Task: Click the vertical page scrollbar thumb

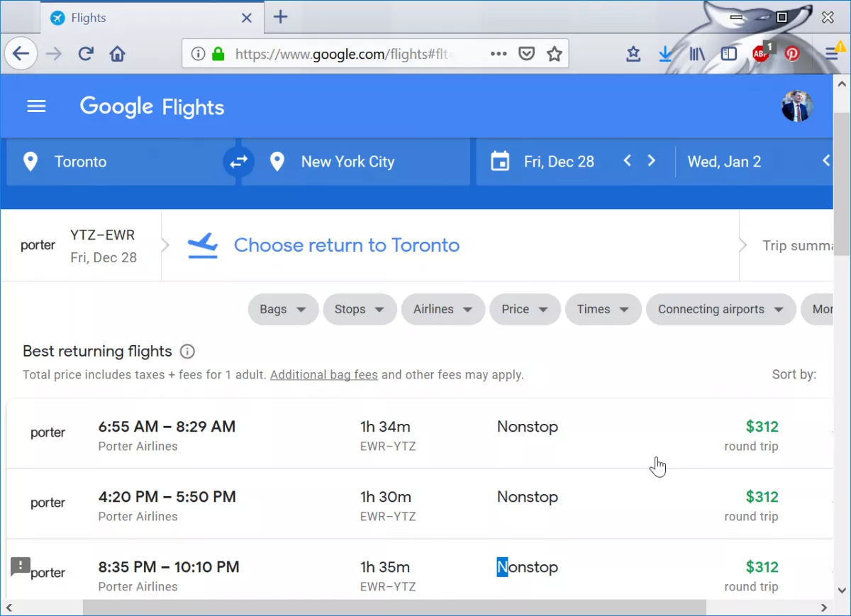Action: pyautogui.click(x=842, y=184)
